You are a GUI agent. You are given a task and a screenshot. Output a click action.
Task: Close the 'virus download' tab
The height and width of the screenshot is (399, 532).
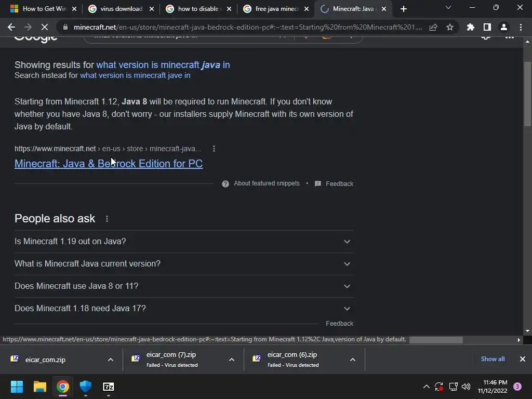(152, 9)
